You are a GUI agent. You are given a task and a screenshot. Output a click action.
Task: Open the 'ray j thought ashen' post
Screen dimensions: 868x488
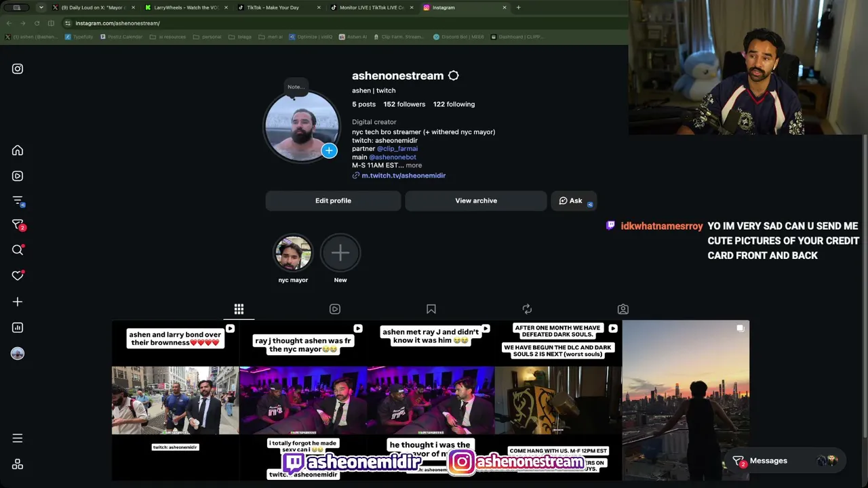click(x=303, y=401)
